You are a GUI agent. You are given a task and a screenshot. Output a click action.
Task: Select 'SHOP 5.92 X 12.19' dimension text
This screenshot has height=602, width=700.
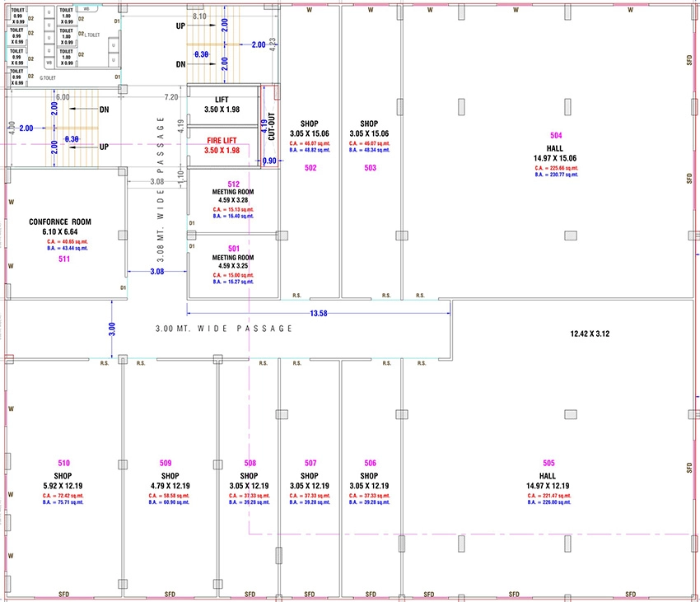(63, 481)
